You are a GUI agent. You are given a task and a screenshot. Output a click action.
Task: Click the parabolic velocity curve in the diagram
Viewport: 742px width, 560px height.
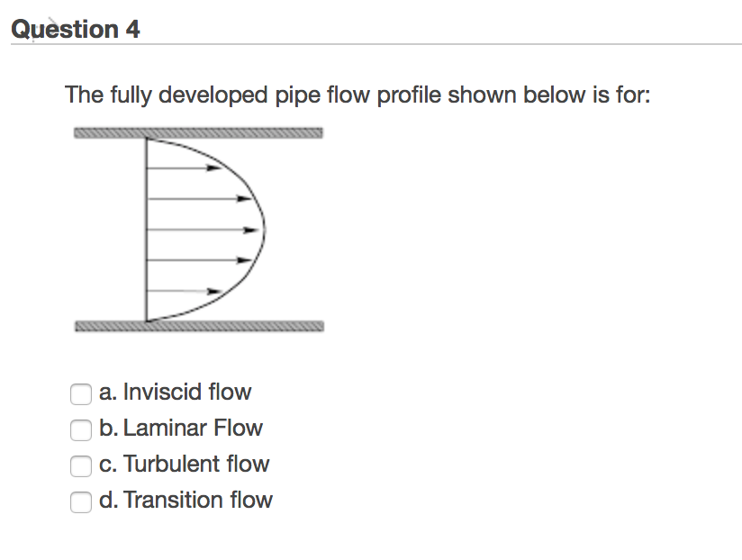(x=263, y=228)
